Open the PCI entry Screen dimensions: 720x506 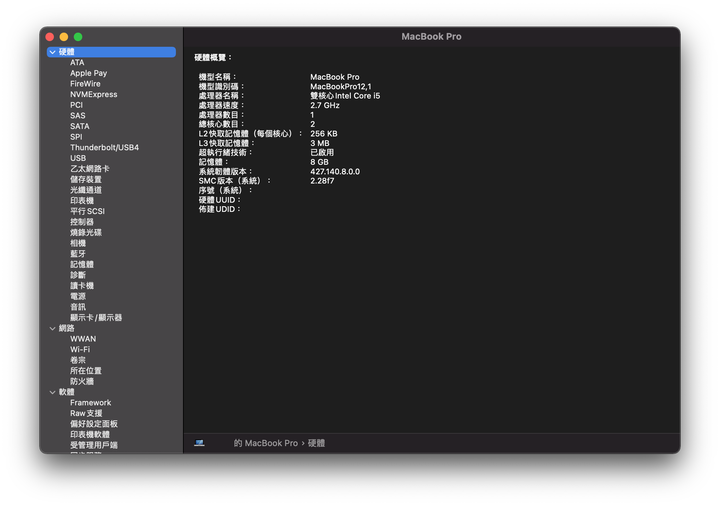click(76, 105)
